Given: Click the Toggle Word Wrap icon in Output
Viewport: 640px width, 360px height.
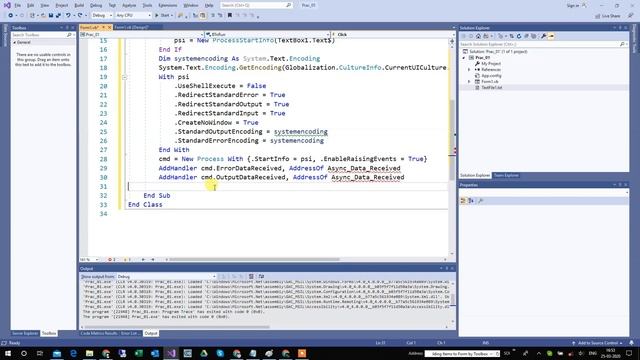Looking at the screenshot, I should pos(261,276).
